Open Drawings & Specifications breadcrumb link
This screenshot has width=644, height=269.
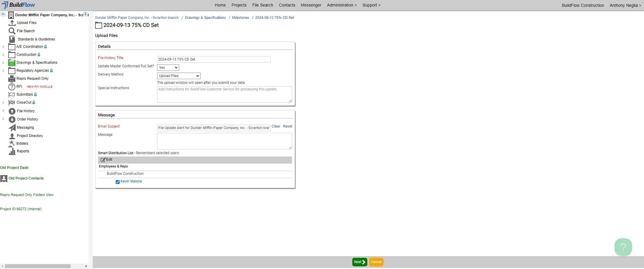coord(205,18)
